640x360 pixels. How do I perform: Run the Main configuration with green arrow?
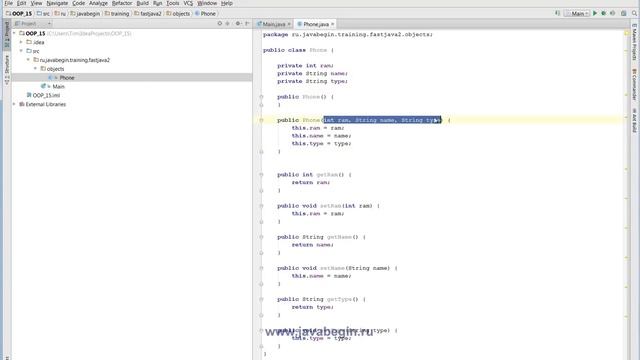click(595, 13)
